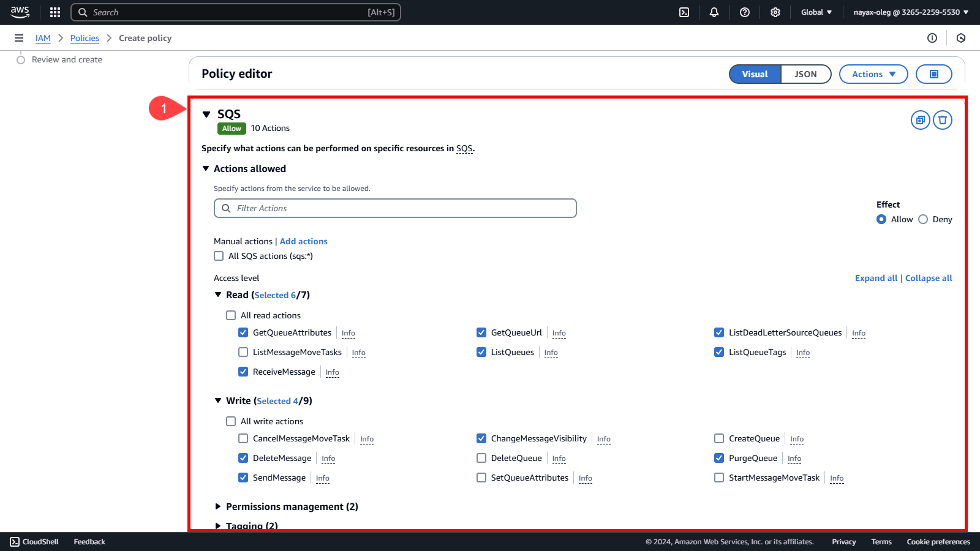Click the CloudShell icon in footer
980x551 pixels.
(15, 542)
